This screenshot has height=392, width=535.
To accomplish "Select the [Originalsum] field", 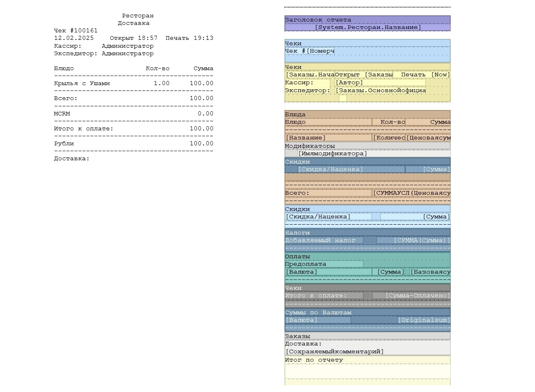I will coord(424,320).
